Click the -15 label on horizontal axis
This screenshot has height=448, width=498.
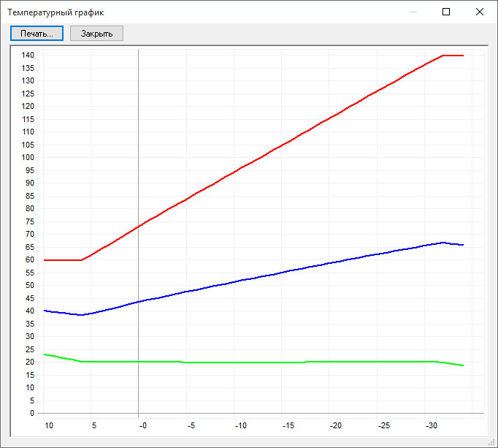click(288, 425)
